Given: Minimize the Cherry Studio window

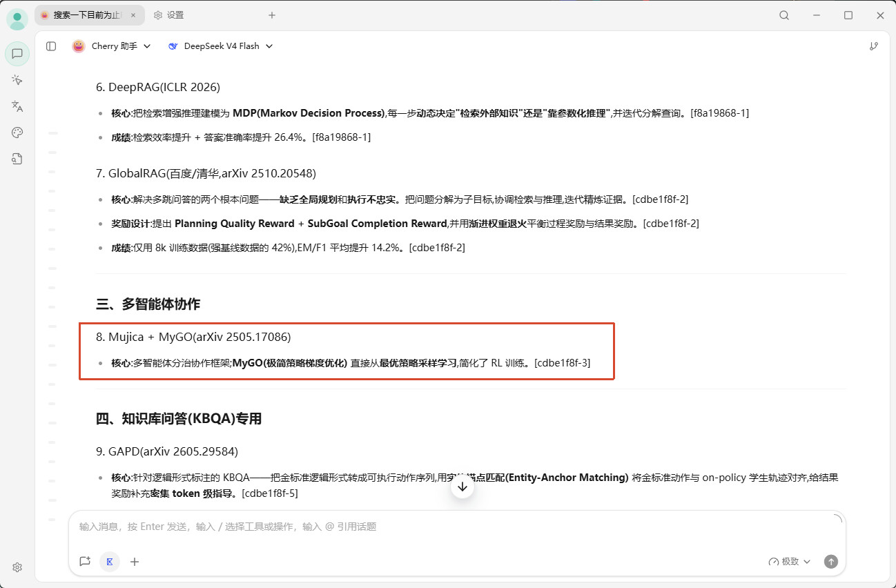Looking at the screenshot, I should pos(817,15).
